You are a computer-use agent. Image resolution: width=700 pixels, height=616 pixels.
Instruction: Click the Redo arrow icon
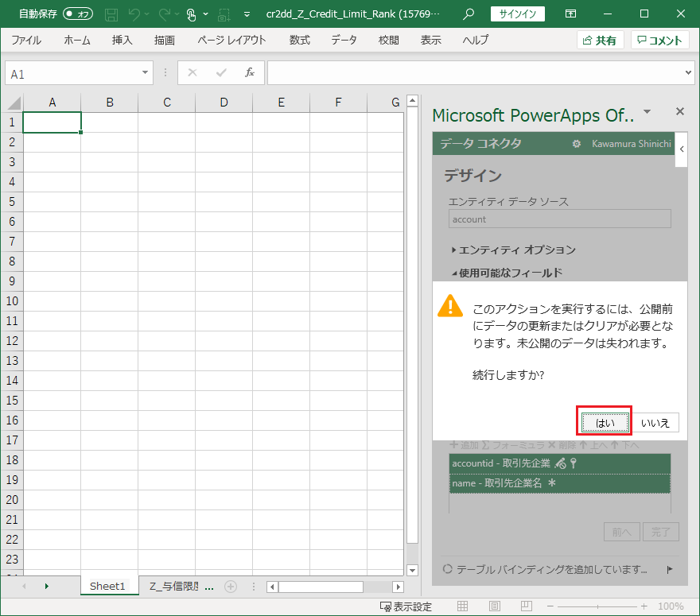tap(165, 14)
